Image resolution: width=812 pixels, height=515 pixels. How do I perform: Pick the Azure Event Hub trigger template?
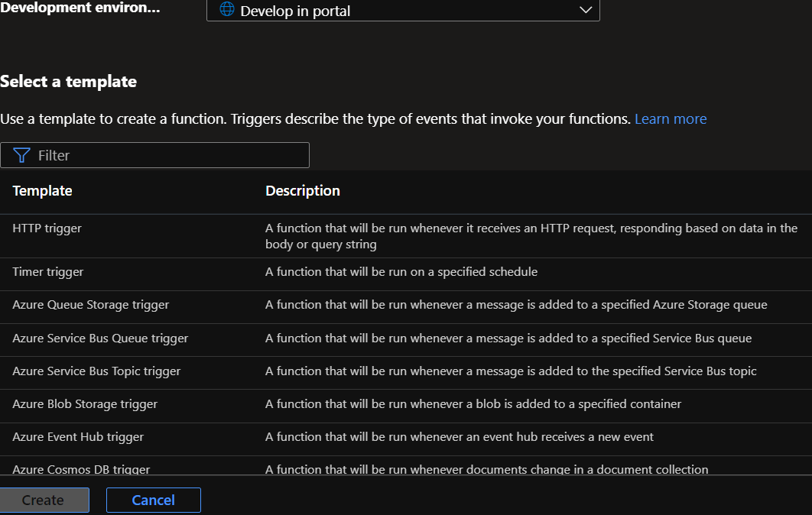(x=78, y=437)
